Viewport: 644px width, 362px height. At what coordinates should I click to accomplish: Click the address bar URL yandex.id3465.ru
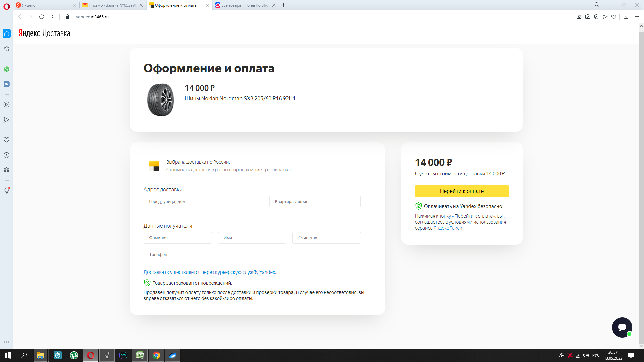coord(92,17)
